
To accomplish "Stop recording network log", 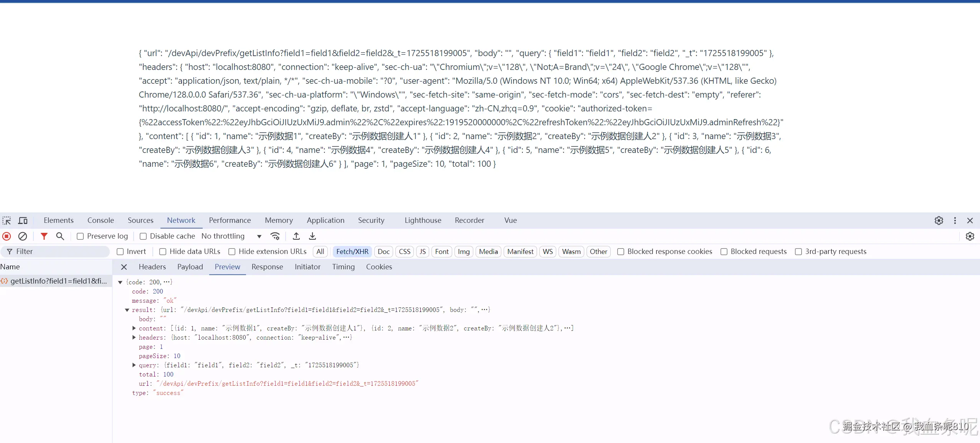I will coord(7,236).
